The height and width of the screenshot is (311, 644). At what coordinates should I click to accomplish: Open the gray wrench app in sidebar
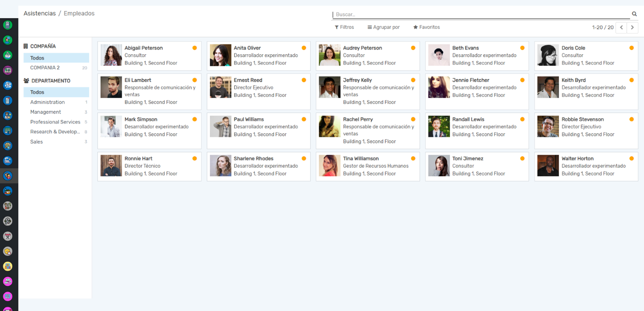coord(8,221)
